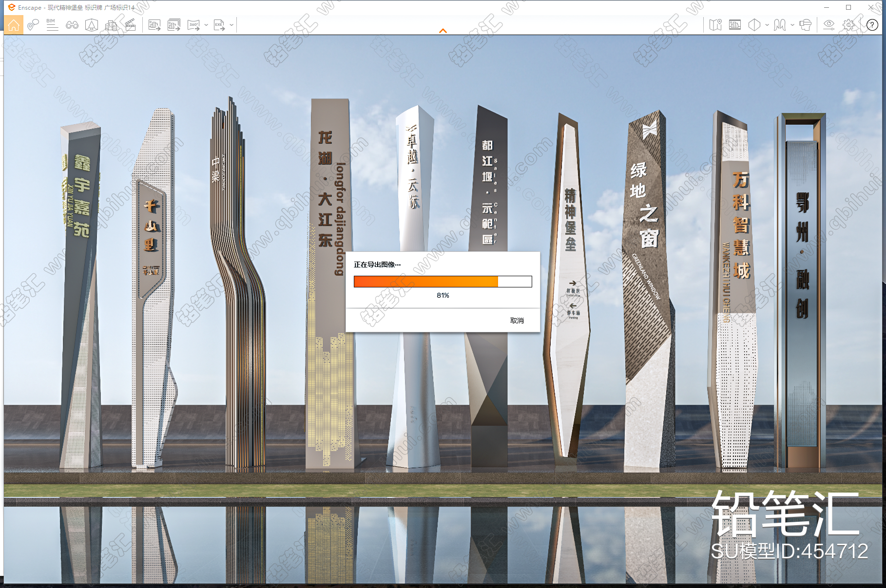Click the screenshot export icon
This screenshot has height=588, width=886.
point(154,25)
